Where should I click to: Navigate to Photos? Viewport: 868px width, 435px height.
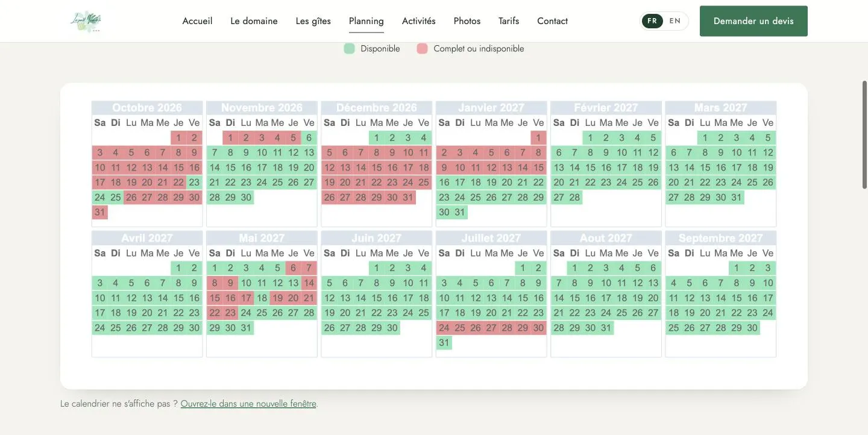click(467, 21)
